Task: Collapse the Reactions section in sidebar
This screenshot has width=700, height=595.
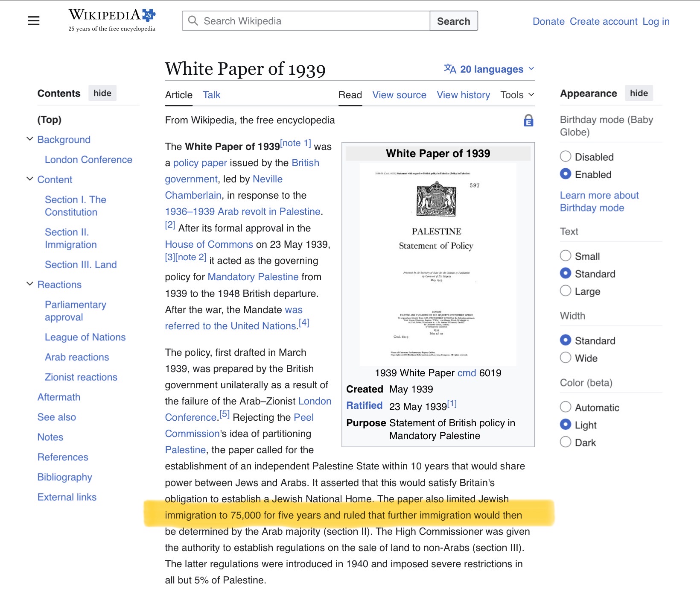Action: (x=30, y=284)
